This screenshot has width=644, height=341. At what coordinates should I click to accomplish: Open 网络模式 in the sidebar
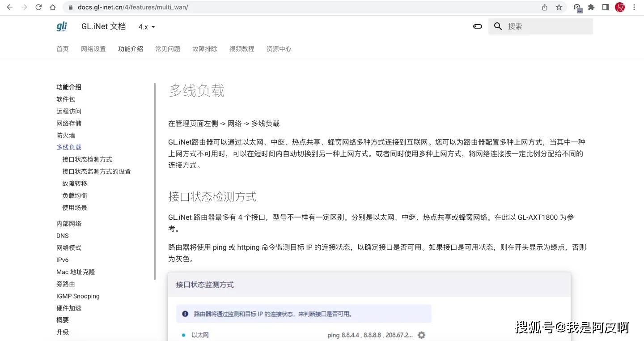[69, 248]
